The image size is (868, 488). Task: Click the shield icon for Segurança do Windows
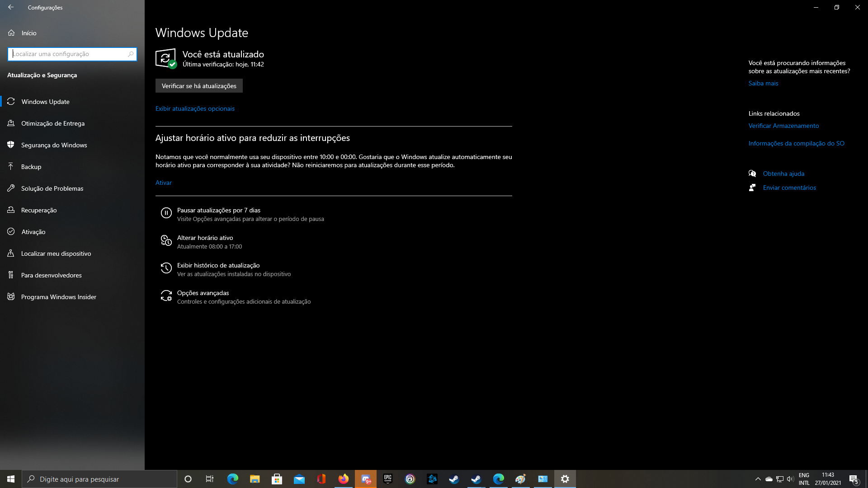coord(11,145)
